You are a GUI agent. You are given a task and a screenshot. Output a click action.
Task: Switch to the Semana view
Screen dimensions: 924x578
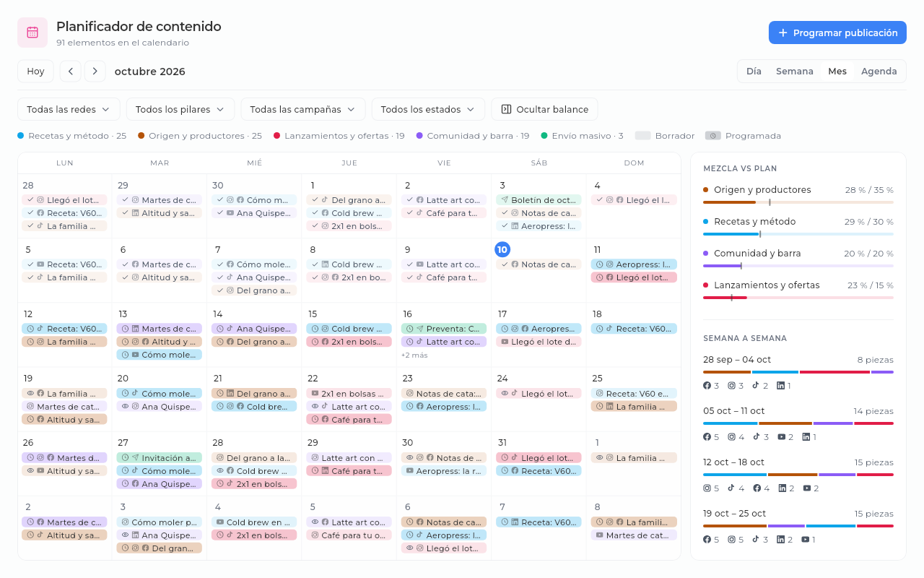[795, 72]
